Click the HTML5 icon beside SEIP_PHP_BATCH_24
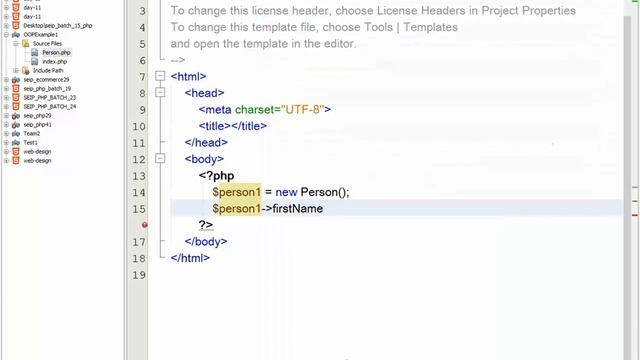The height and width of the screenshot is (360, 640). 16,107
